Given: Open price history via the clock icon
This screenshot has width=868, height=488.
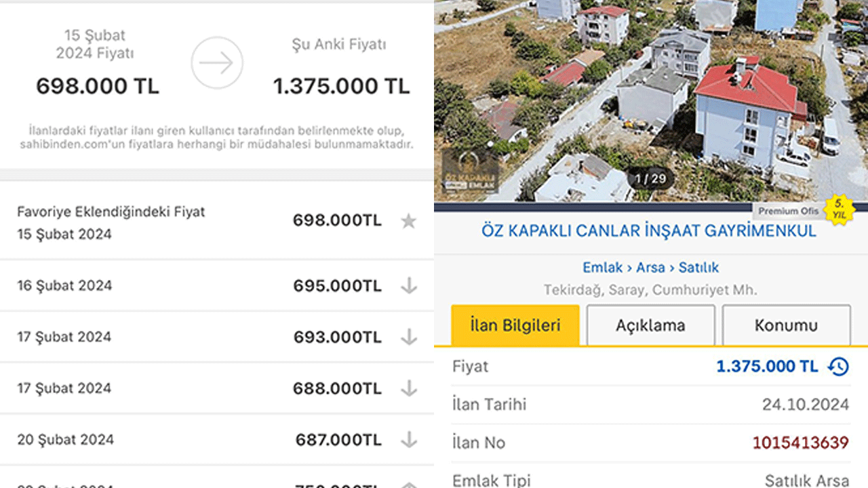Looking at the screenshot, I should [838, 366].
